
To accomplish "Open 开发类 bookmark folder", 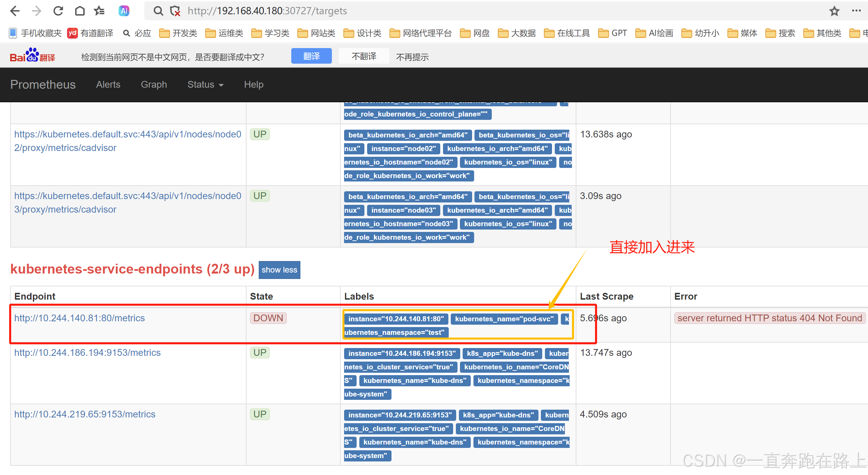I will (x=178, y=33).
